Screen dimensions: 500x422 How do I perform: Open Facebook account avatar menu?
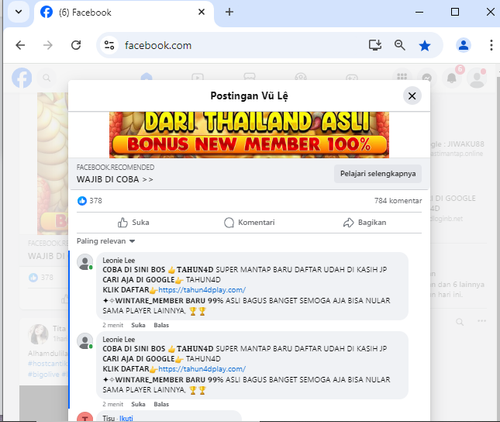pyautogui.click(x=477, y=78)
